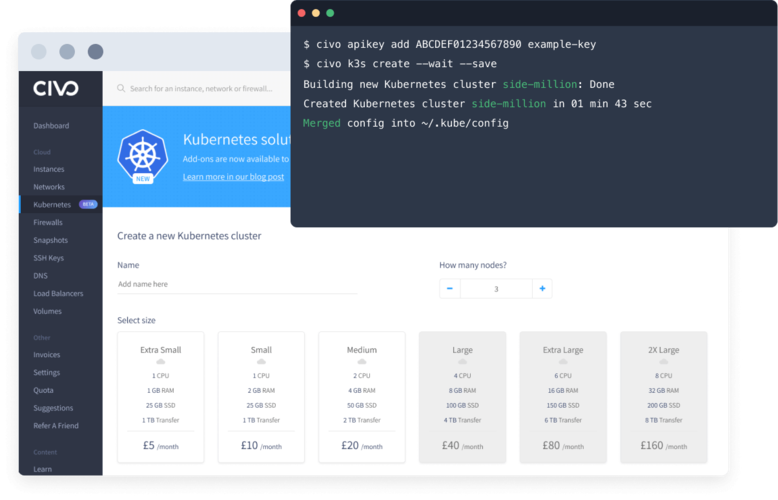Click the cloud icon on the Large card
The image size is (778, 500).
tap(462, 362)
